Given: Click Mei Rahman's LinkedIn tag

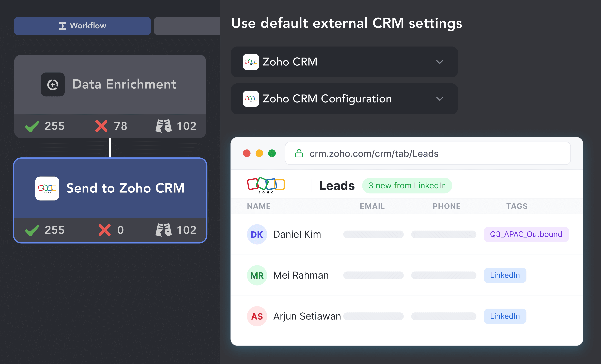Looking at the screenshot, I should pos(505,275).
